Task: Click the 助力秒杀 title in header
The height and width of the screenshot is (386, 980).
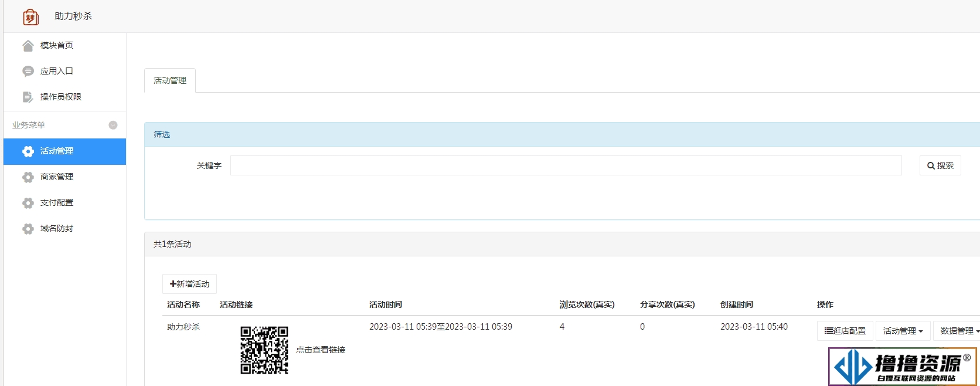Action: click(73, 16)
